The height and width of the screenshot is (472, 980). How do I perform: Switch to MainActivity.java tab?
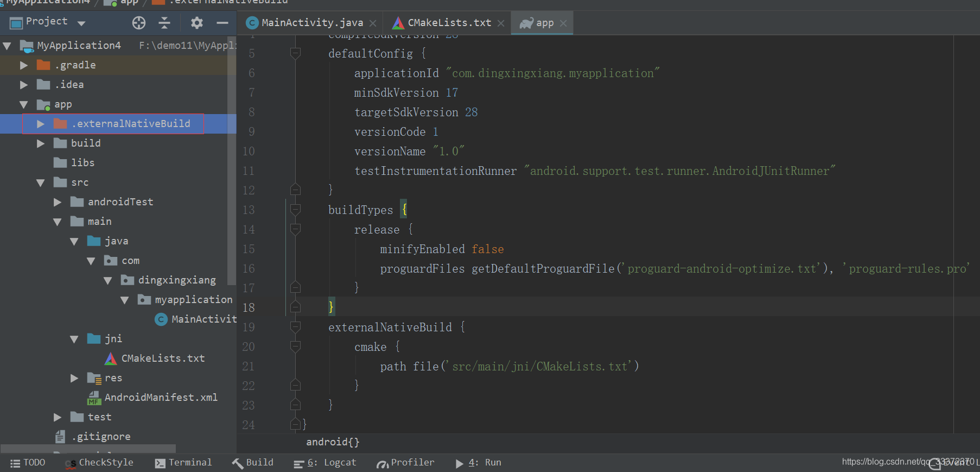pos(312,23)
